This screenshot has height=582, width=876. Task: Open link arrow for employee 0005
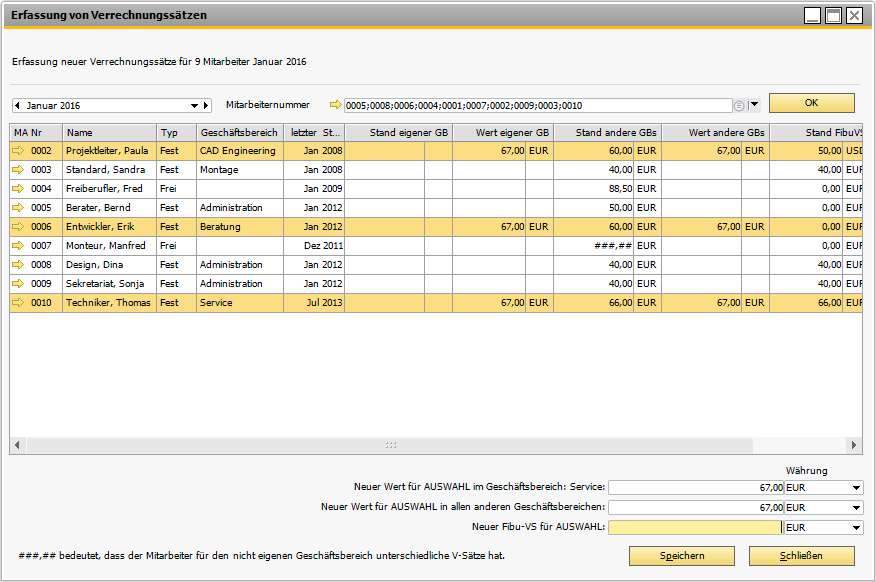[x=18, y=207]
